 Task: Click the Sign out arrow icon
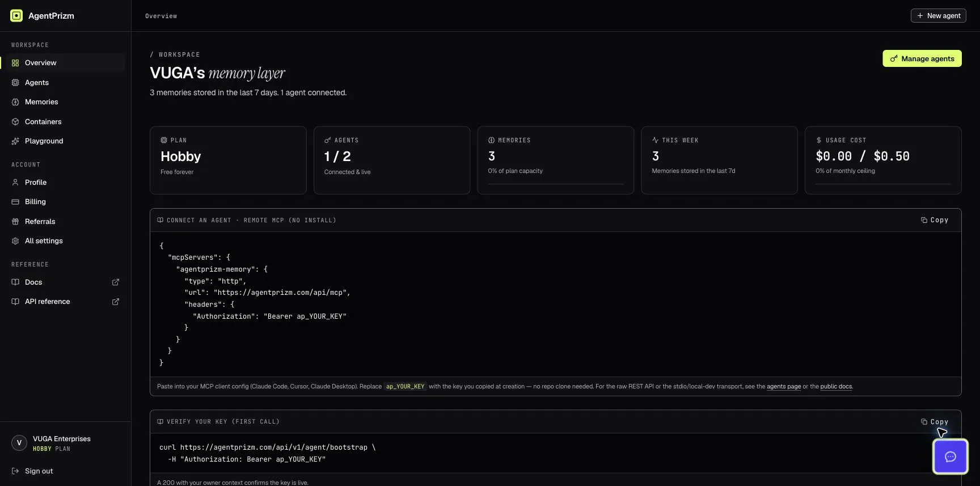coord(15,471)
